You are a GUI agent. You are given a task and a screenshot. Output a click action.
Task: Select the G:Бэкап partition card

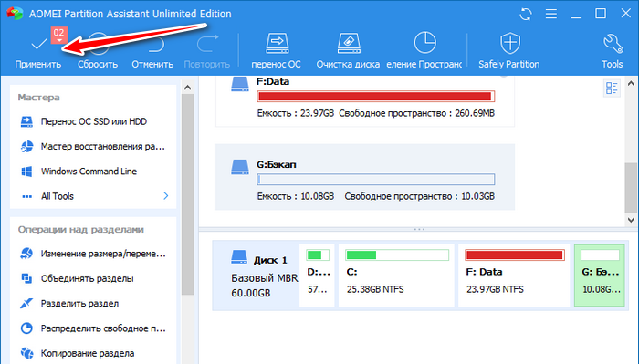(365, 177)
